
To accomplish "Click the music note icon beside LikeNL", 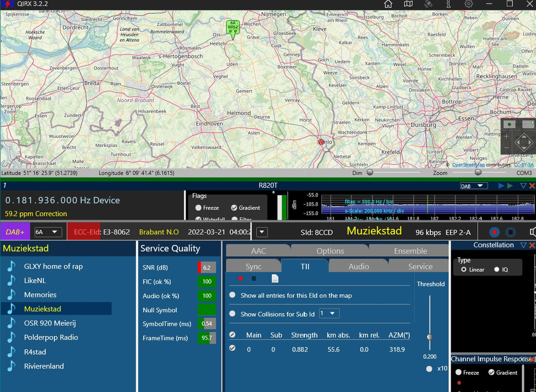I will pos(11,281).
